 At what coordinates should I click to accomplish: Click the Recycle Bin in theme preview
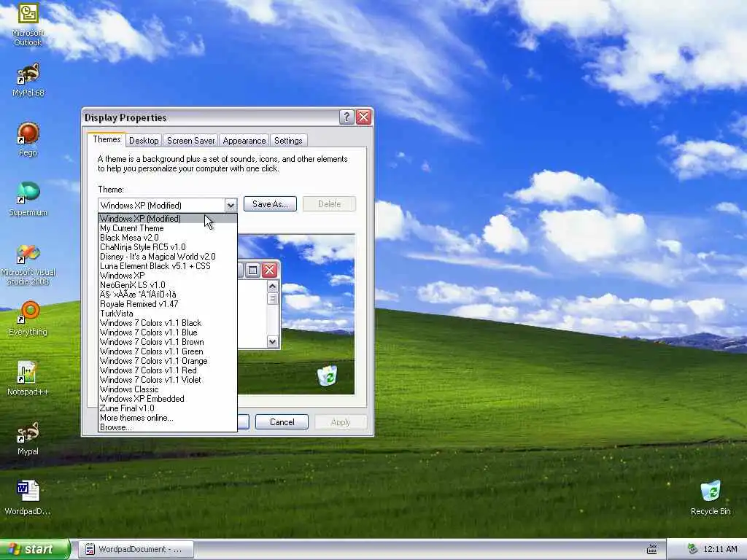pyautogui.click(x=327, y=376)
